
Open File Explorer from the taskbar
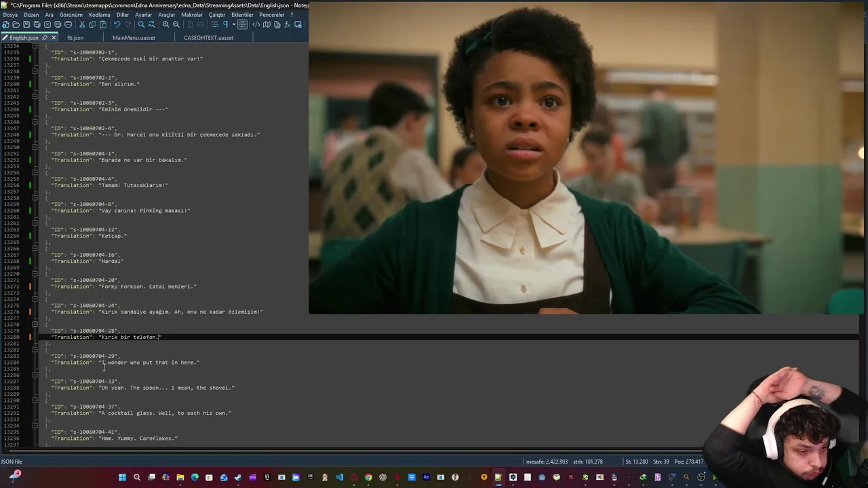[180, 477]
